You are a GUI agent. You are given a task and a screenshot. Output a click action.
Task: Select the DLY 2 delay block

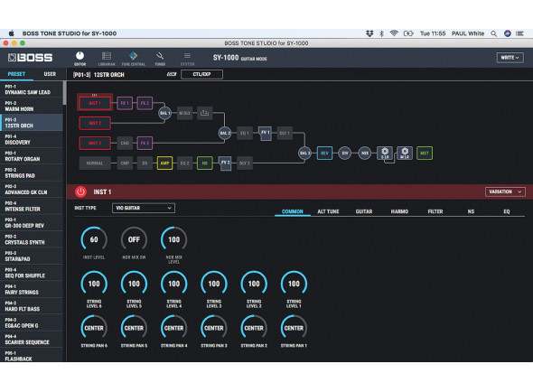pos(245,163)
